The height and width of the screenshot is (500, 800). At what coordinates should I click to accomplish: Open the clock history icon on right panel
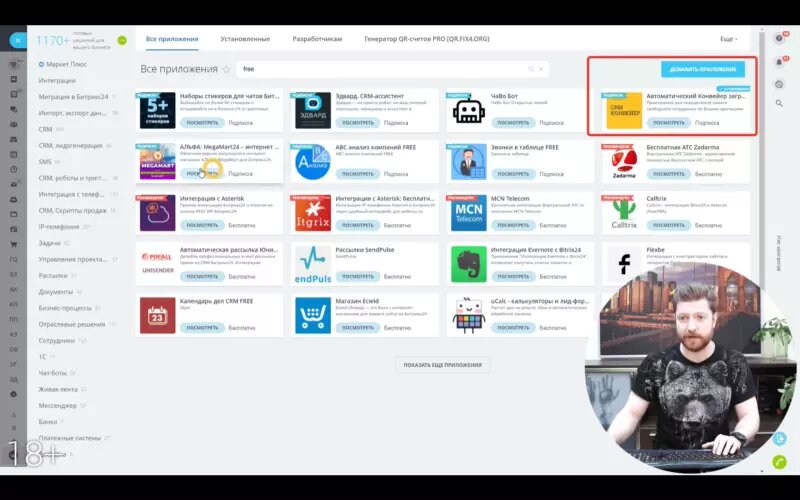pos(779,85)
